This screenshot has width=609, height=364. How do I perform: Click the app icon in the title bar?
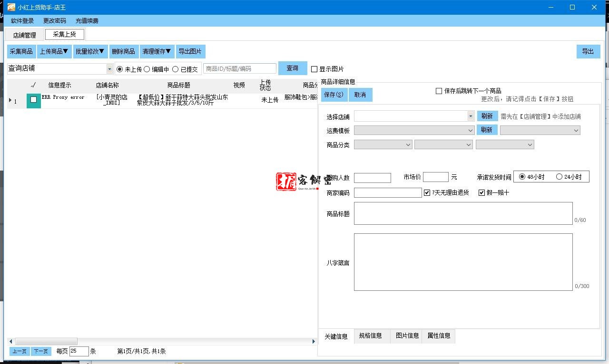pos(11,7)
